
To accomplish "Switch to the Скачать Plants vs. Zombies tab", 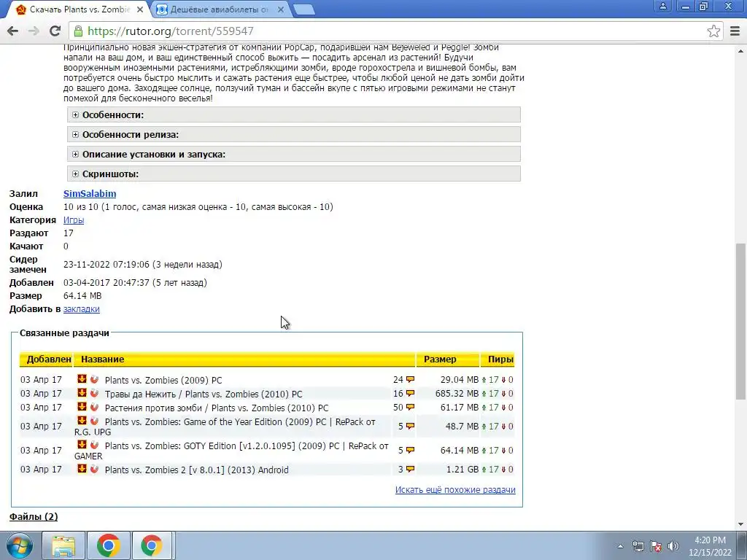I will 80,9.
